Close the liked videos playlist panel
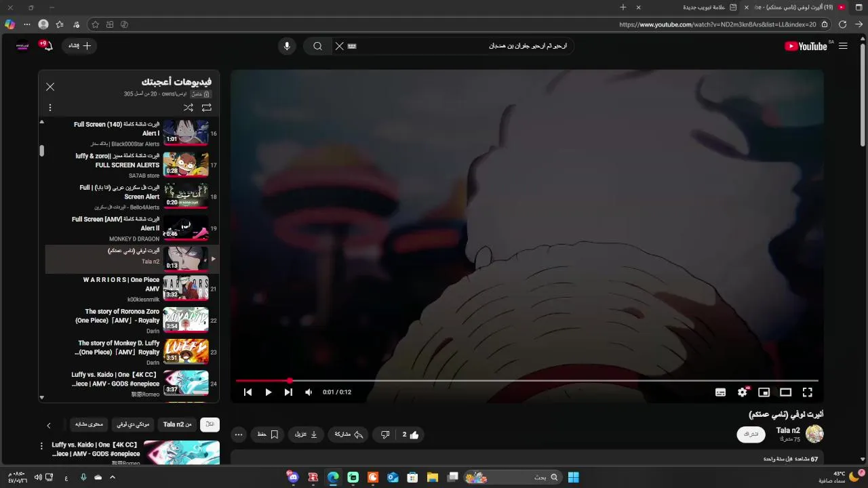Viewport: 868px width, 488px height. pyautogui.click(x=50, y=87)
